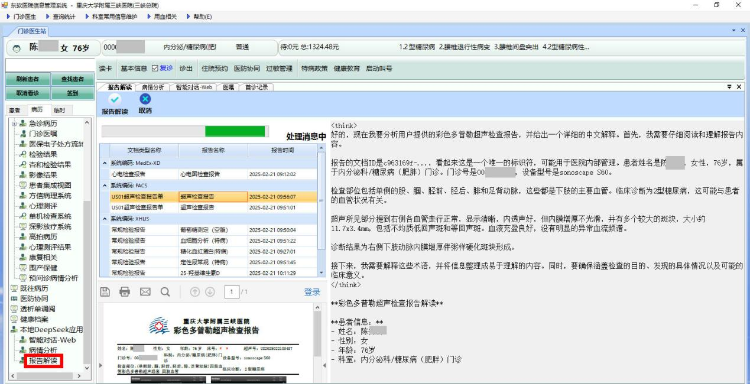This screenshot has width=750, height=384.
Task: Click 健康教育 in the patient toolbar
Action: point(347,68)
